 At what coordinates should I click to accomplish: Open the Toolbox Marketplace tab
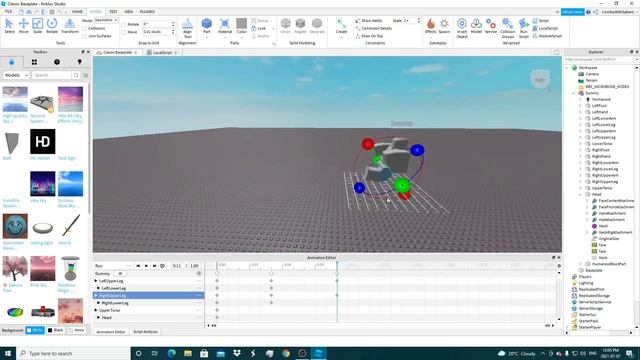[11, 62]
